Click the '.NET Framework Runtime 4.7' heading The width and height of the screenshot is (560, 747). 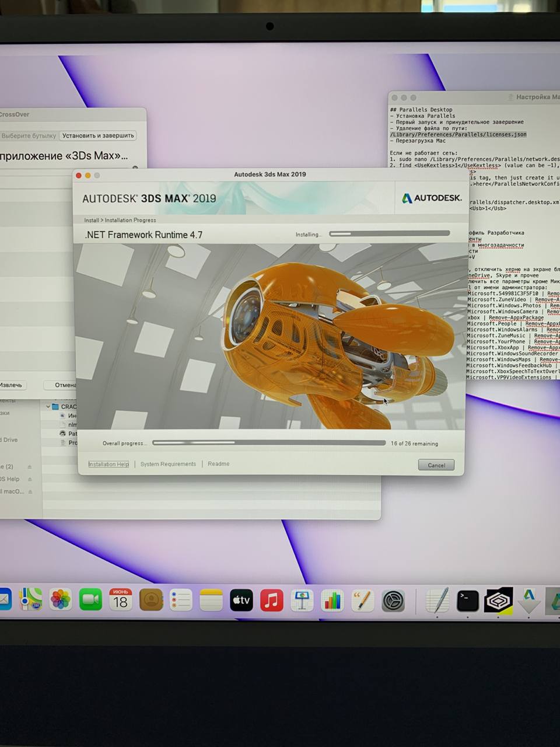tap(144, 235)
